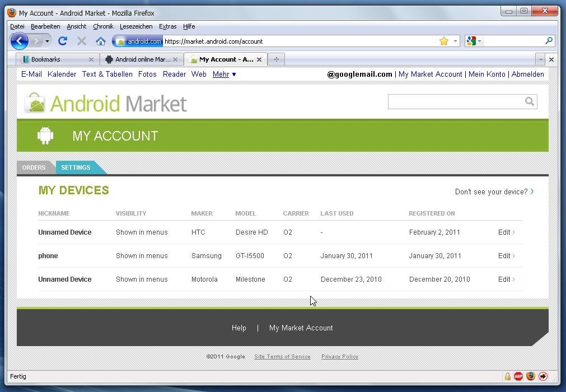Viewport: 566px width, 392px height.
Task: Reload the page with the refresh icon
Action: [63, 41]
